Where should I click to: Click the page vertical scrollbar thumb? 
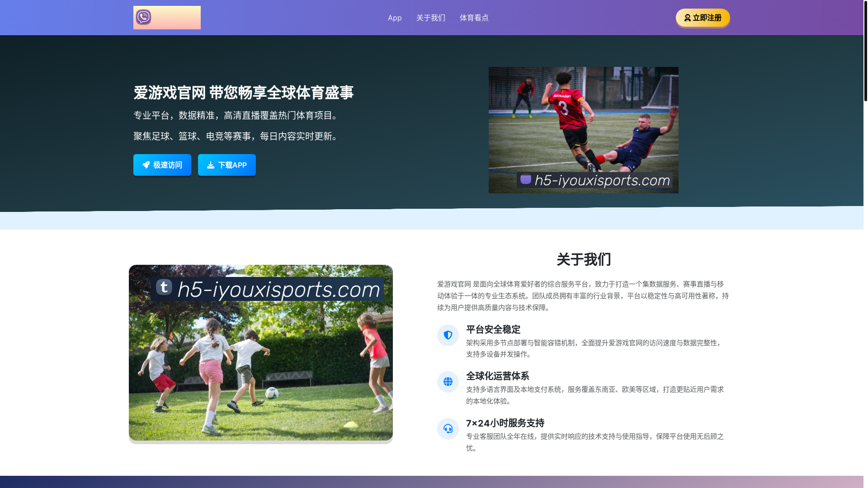pos(865,51)
